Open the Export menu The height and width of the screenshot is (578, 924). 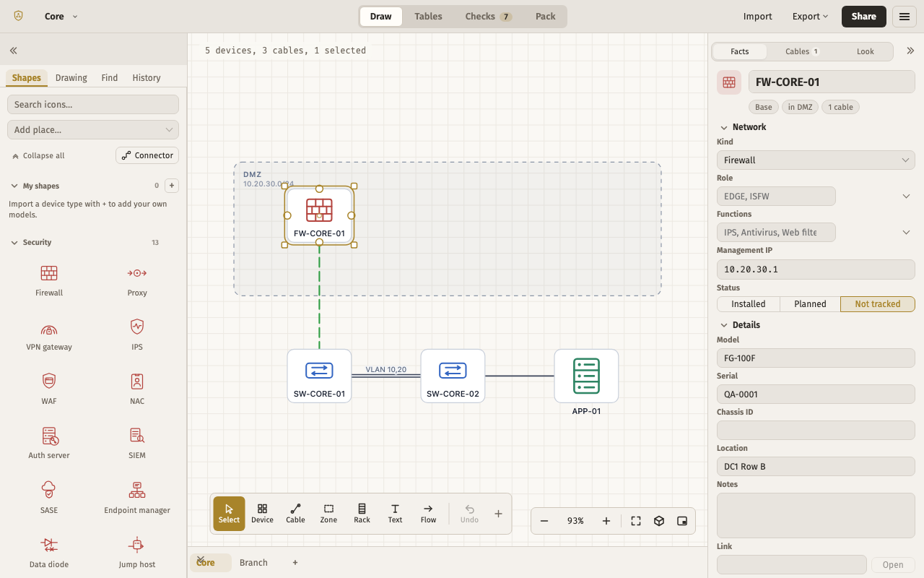tap(810, 17)
